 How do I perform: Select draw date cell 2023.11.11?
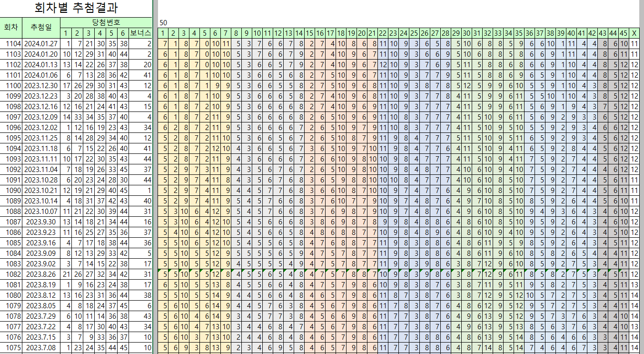click(41, 159)
